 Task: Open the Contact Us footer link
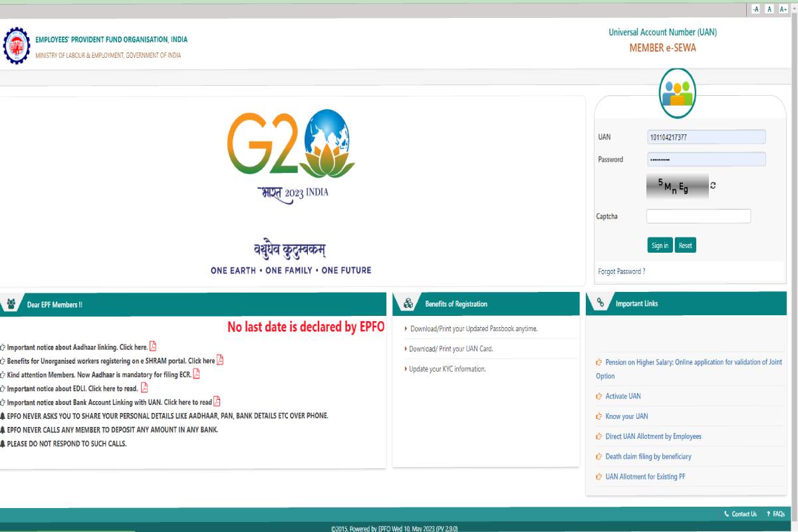740,514
